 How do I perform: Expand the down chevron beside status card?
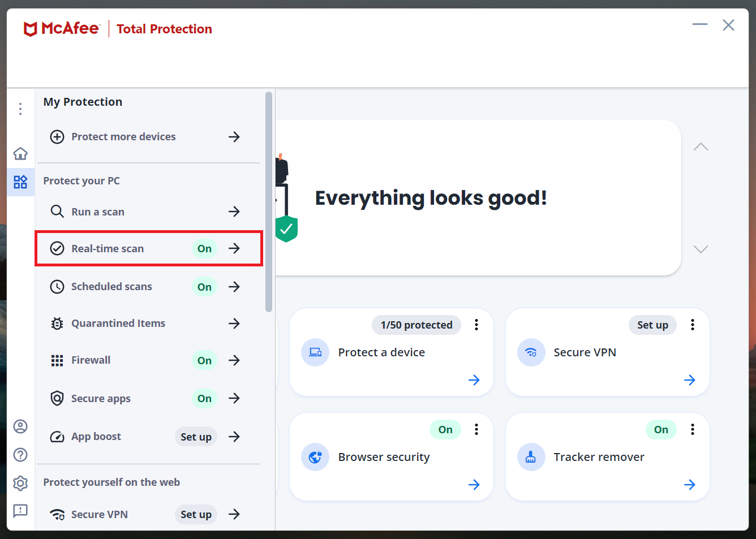coord(701,249)
